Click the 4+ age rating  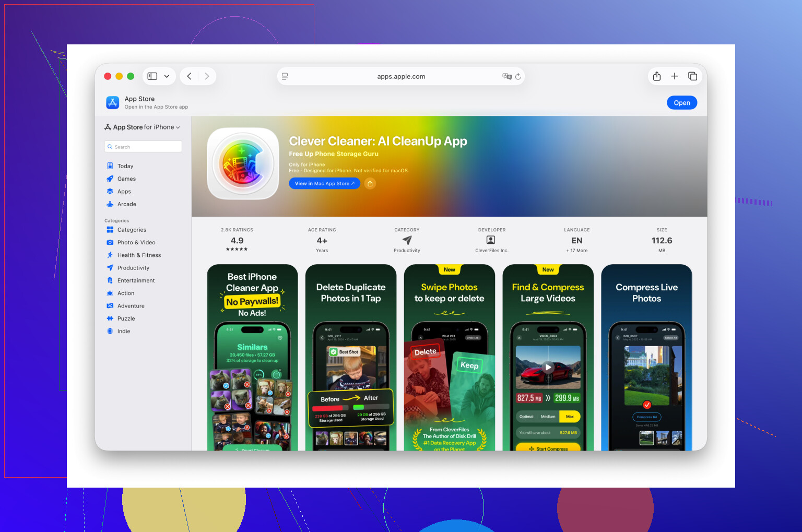click(x=322, y=241)
